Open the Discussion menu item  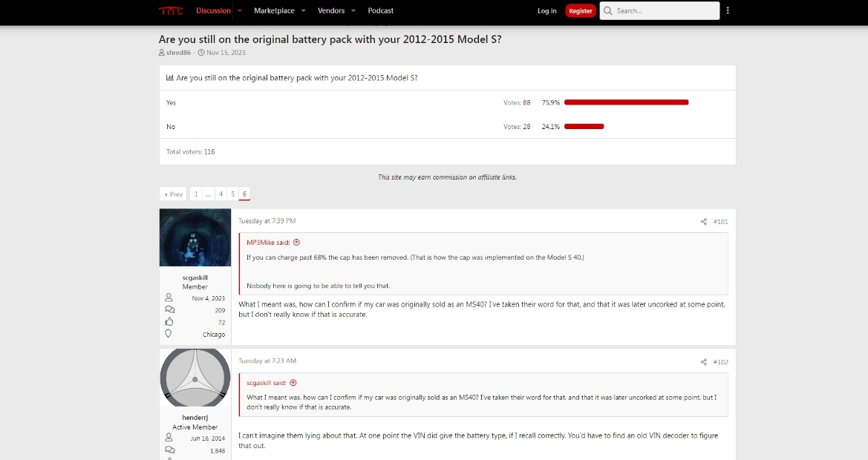click(213, 10)
